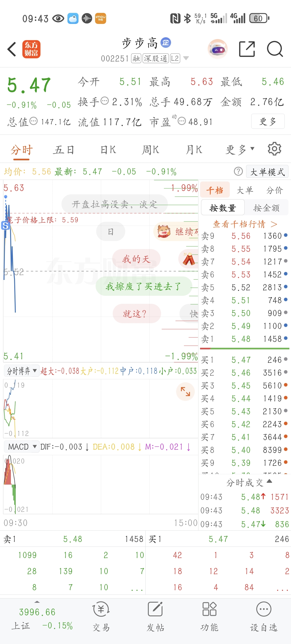Switch order book to 按金额
The width and height of the screenshot is (291, 644).
266,208
